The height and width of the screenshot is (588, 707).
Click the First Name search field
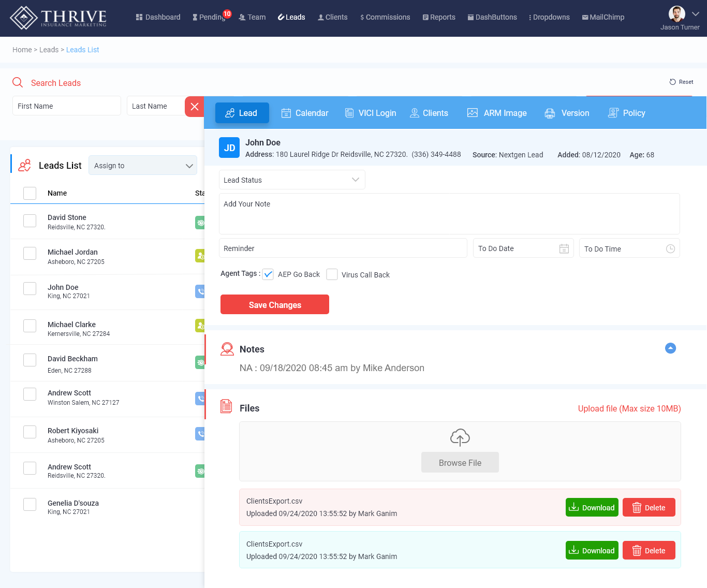tap(67, 106)
